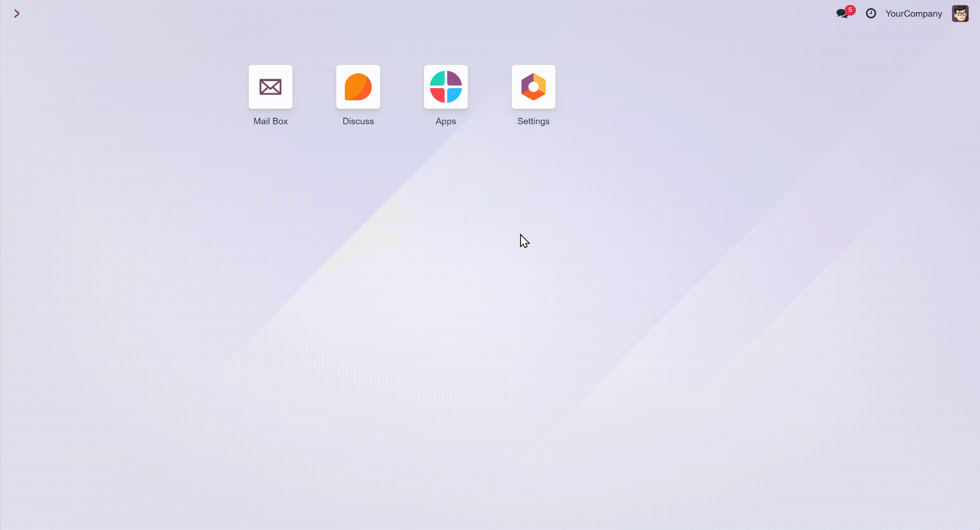Click the "Discuss" text label
The height and width of the screenshot is (530, 980).
(x=358, y=121)
